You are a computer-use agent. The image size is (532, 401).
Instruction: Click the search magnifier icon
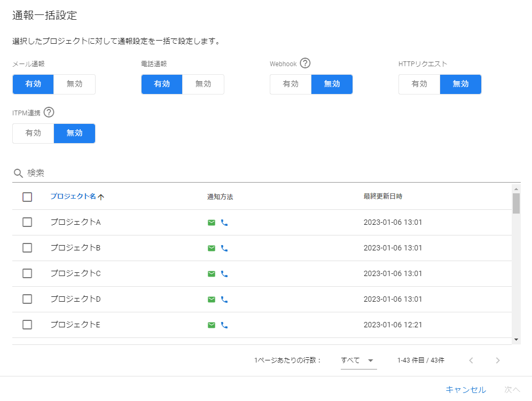point(17,172)
